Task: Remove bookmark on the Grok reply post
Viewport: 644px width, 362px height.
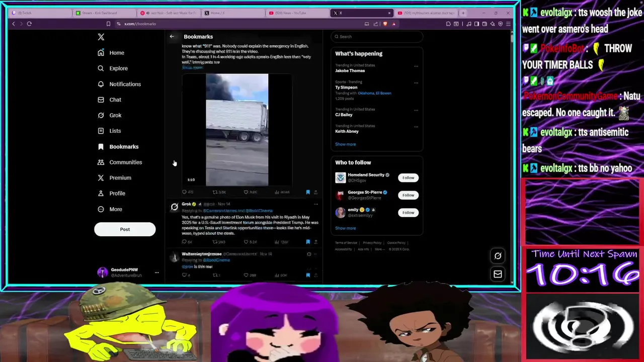Action: tap(308, 242)
